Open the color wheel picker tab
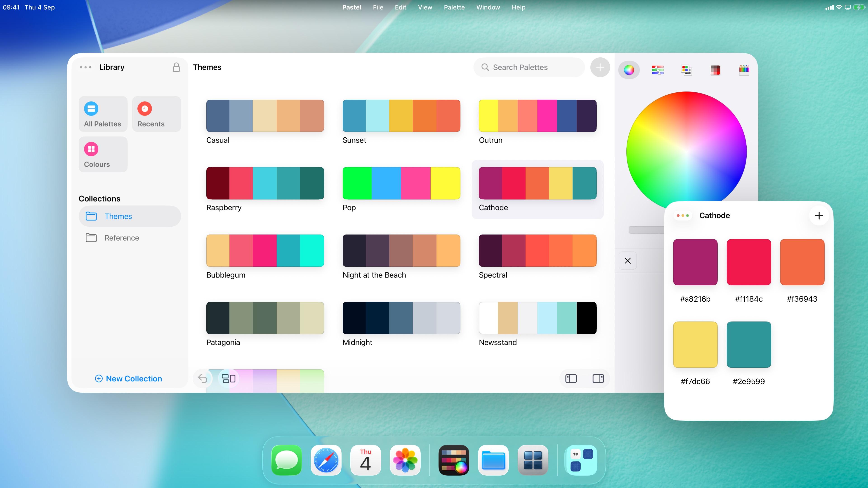868x488 pixels. [x=629, y=70]
